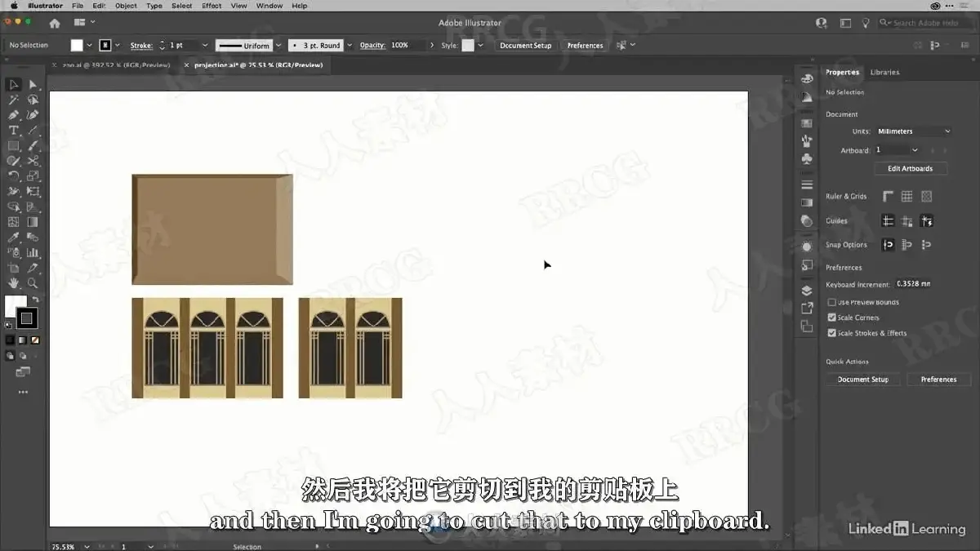Switch to zao.ai document tab
The width and height of the screenshot is (980, 551).
(x=116, y=64)
